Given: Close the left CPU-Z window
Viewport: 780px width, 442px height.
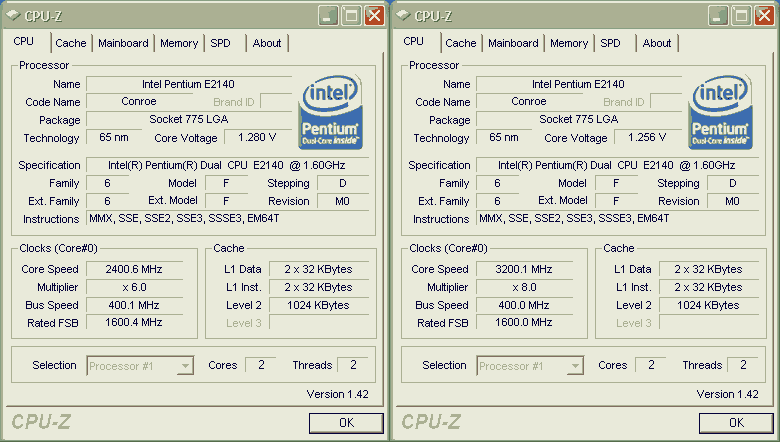Looking at the screenshot, I should point(374,16).
